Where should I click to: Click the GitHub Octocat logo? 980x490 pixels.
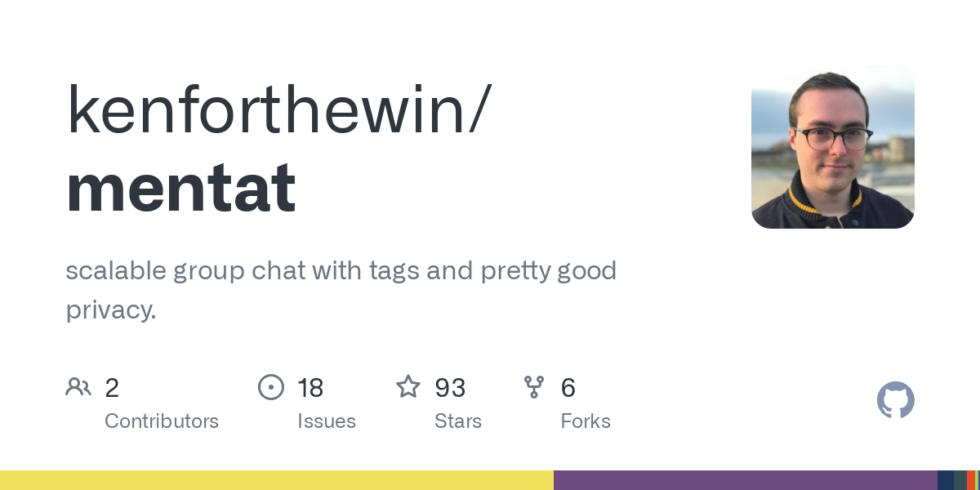click(x=895, y=400)
